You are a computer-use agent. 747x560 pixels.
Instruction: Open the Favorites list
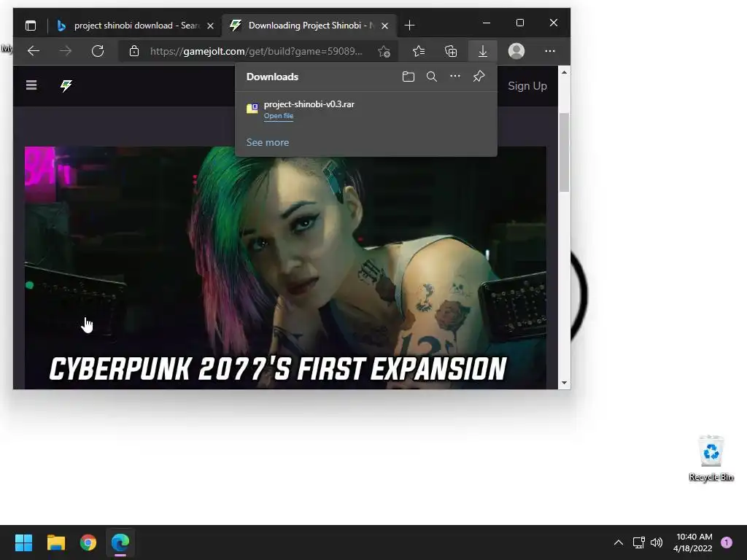point(419,51)
